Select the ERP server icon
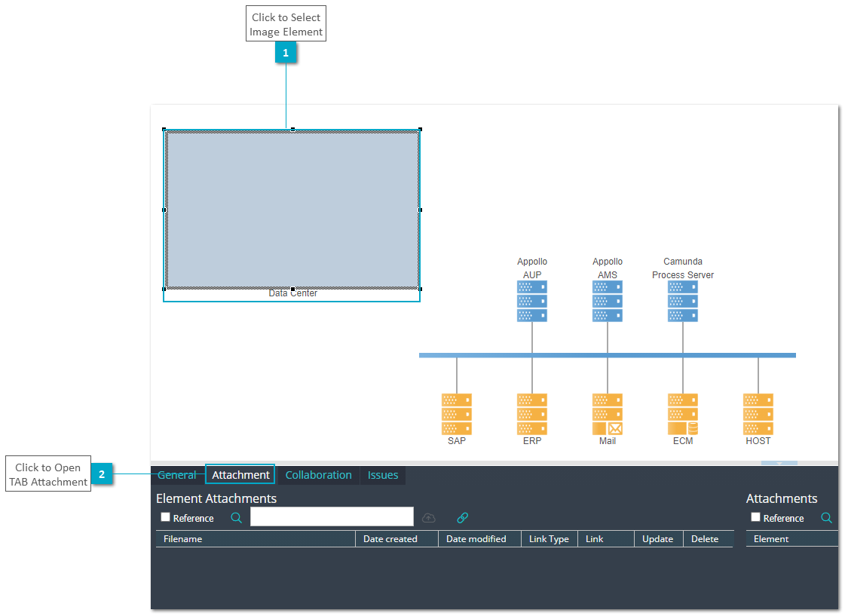 point(532,414)
